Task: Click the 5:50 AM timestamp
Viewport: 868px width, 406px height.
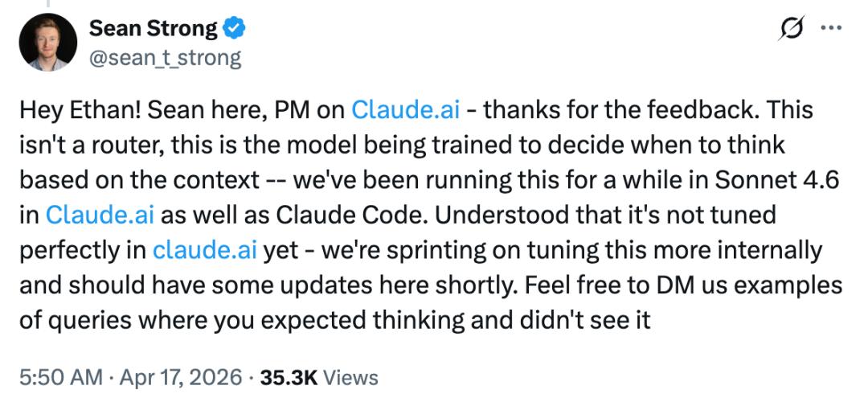Action: click(60, 376)
